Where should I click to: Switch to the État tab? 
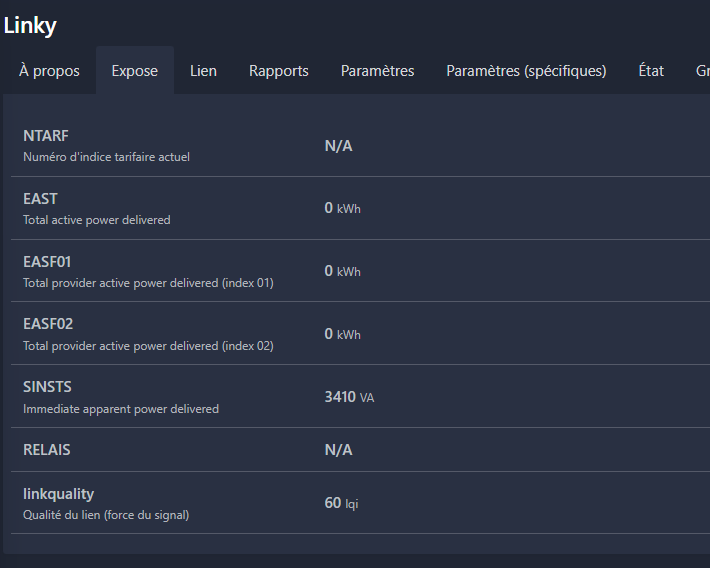pos(651,71)
